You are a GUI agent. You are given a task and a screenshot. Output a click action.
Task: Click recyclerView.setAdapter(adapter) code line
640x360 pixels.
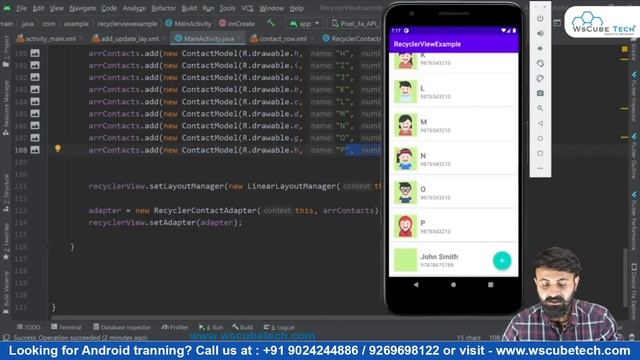(x=165, y=222)
